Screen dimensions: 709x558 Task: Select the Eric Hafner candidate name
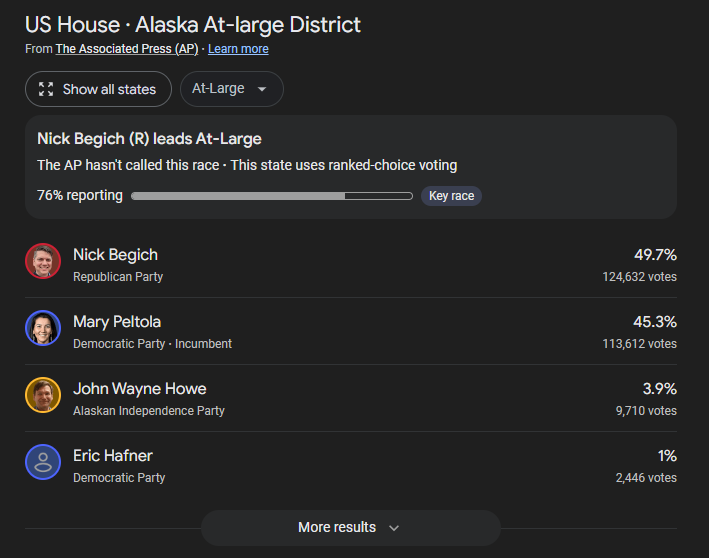[113, 455]
